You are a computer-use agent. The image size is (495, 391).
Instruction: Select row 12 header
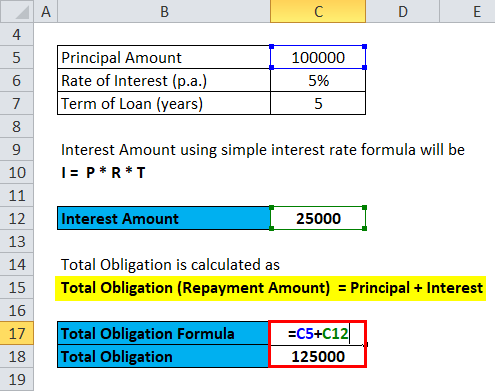(x=17, y=218)
